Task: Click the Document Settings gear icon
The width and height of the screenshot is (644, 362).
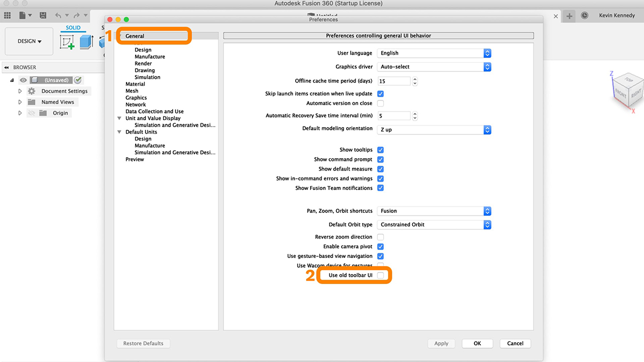Action: [32, 91]
